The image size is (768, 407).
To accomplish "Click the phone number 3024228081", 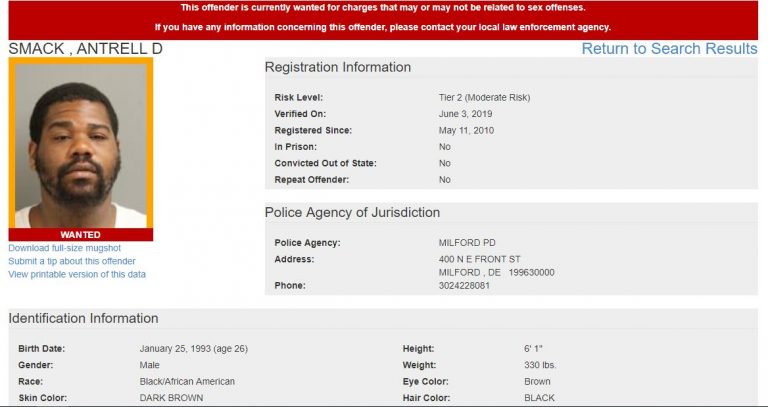I will pyautogui.click(x=467, y=285).
